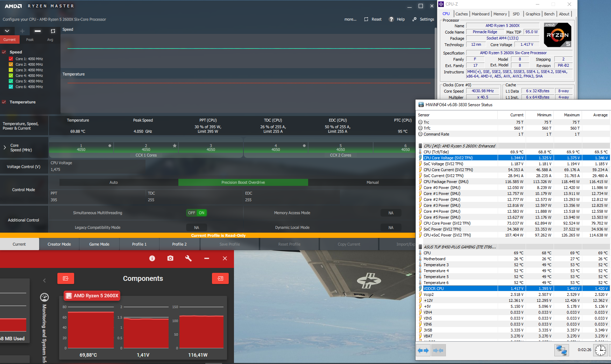Uncheck Core 2: 4050 MHz checkbox
Screen dimensions: 611x364
(x=11, y=64)
